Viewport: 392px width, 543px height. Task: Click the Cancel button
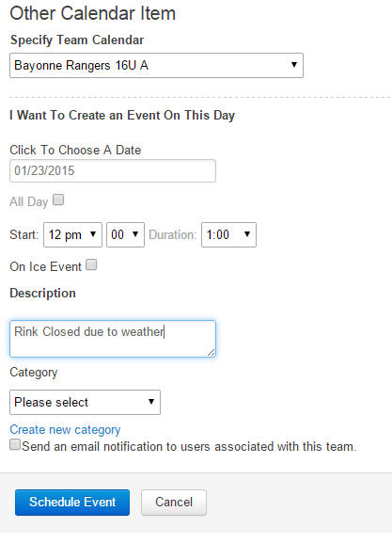(x=174, y=503)
